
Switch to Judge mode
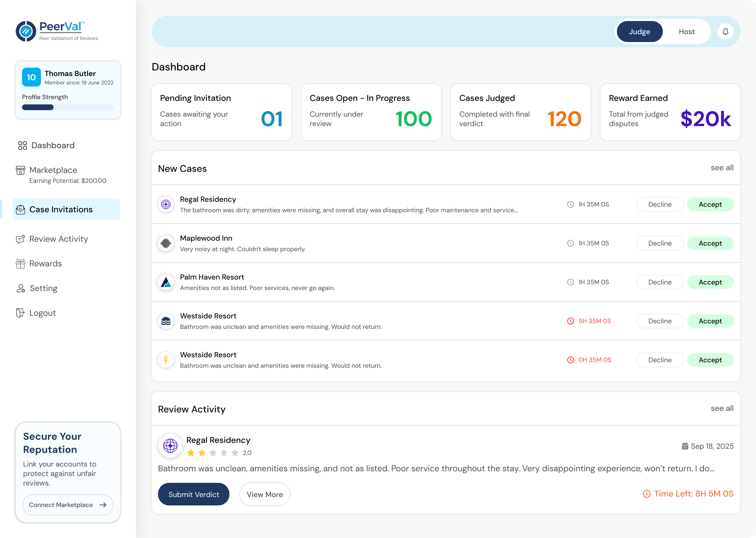point(639,32)
